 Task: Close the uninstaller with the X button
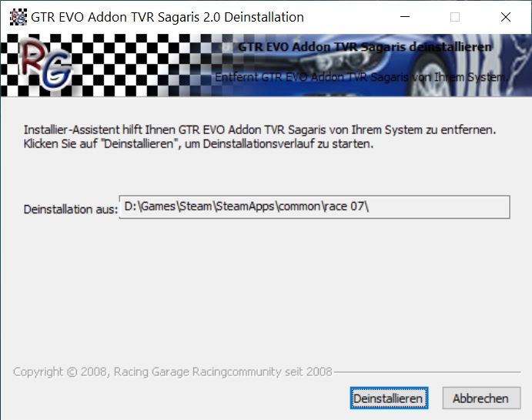[x=505, y=16]
